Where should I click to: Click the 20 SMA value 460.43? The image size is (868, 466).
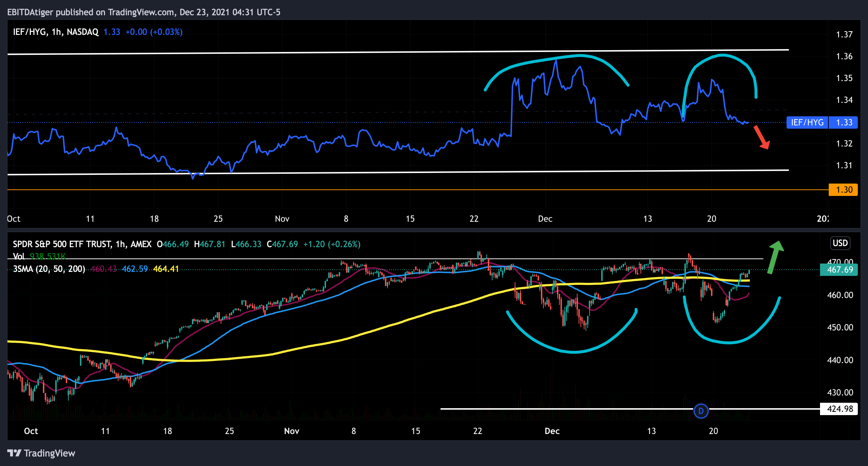pyautogui.click(x=103, y=269)
